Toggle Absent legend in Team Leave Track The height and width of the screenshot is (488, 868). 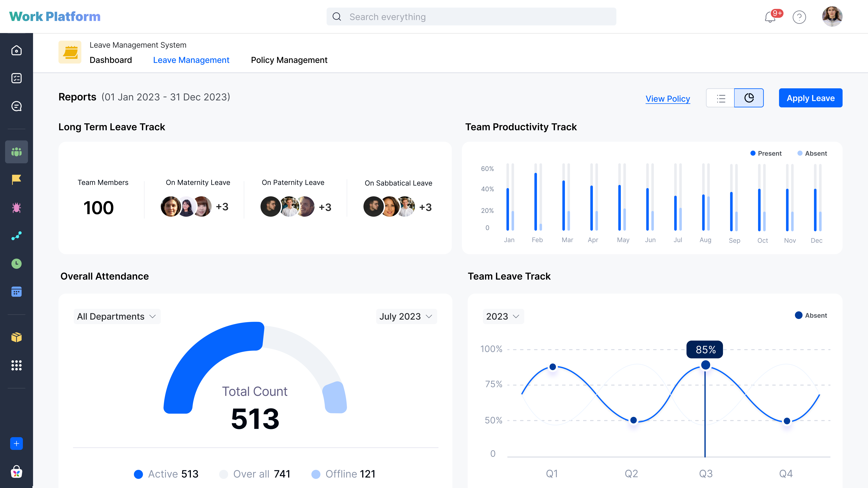(811, 315)
